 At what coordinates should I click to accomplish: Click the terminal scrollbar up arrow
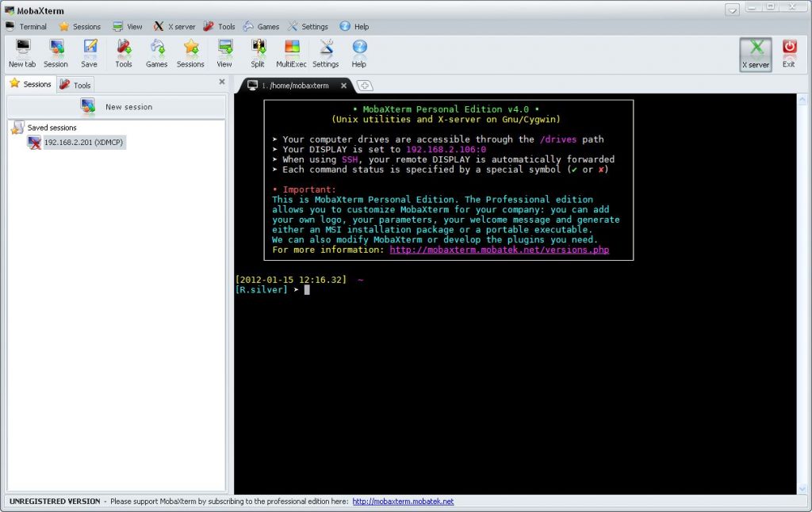[802, 99]
